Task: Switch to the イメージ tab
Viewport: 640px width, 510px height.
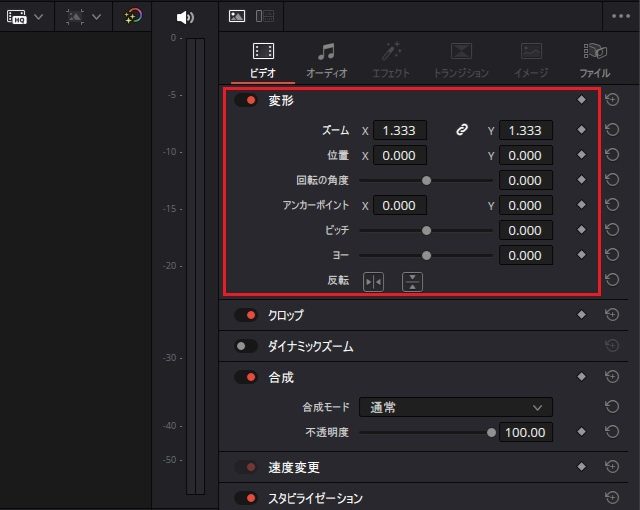Action: click(531, 61)
